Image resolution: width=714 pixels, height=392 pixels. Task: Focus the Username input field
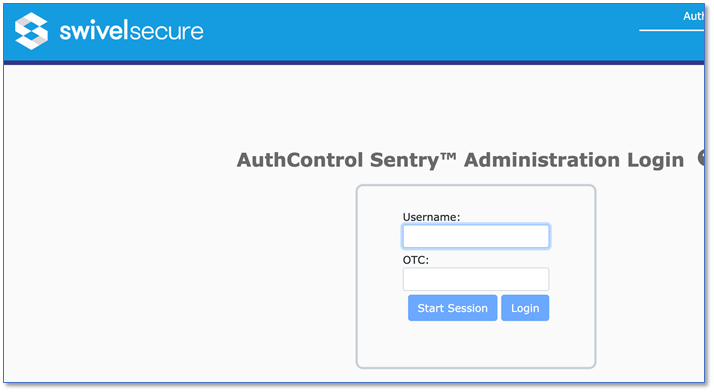[476, 236]
